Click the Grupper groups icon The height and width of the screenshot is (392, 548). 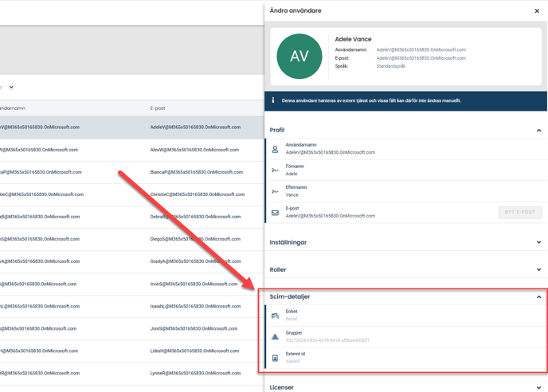[275, 337]
